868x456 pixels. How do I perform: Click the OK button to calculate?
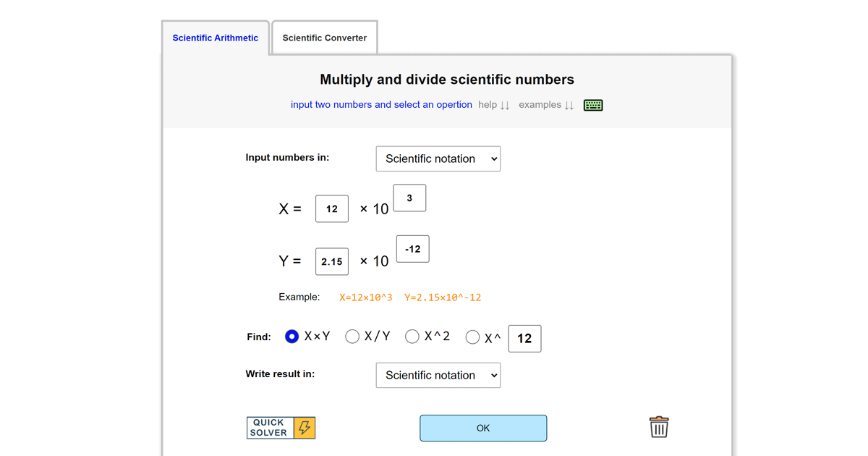click(x=482, y=428)
